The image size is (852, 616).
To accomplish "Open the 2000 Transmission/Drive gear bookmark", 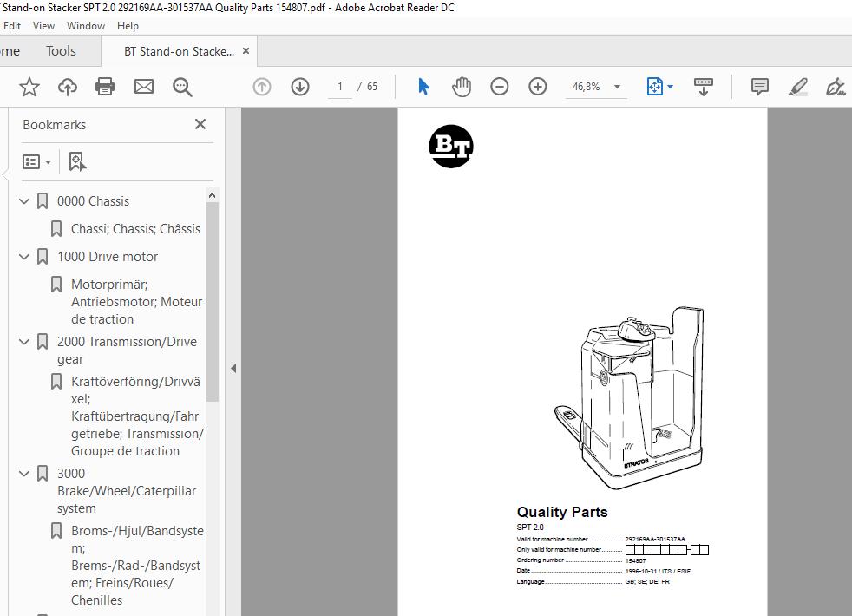I will pyautogui.click(x=128, y=351).
